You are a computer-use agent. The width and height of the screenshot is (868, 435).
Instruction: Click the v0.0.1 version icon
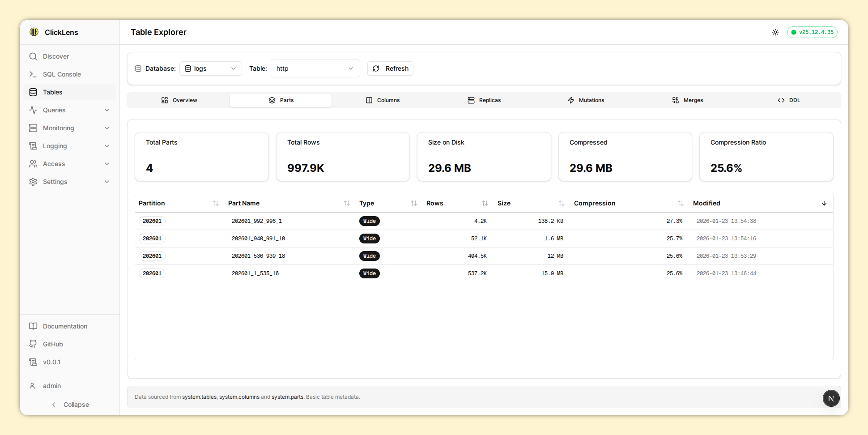point(33,362)
